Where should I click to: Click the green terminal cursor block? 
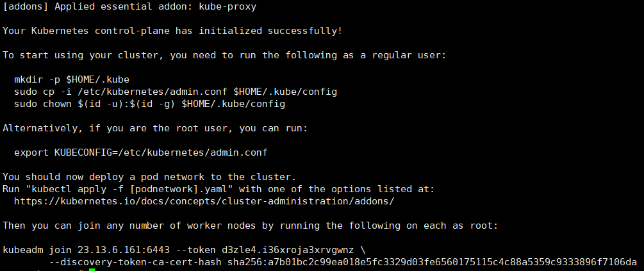coord(92,269)
